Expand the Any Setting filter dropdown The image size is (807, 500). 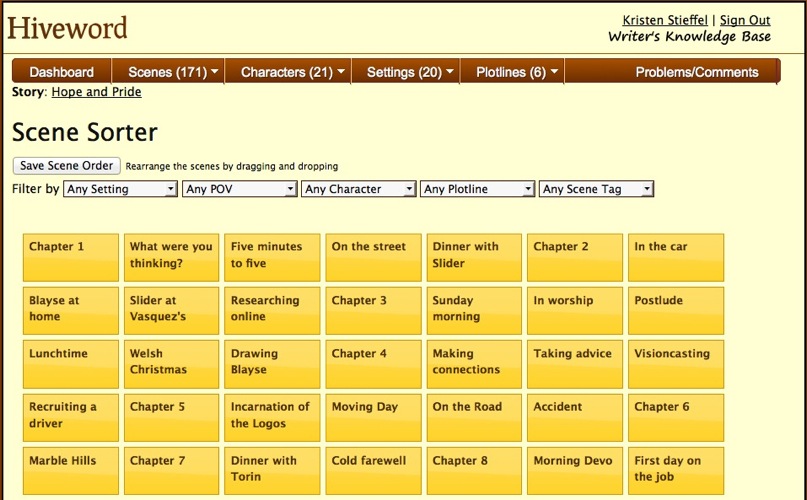pyautogui.click(x=120, y=189)
